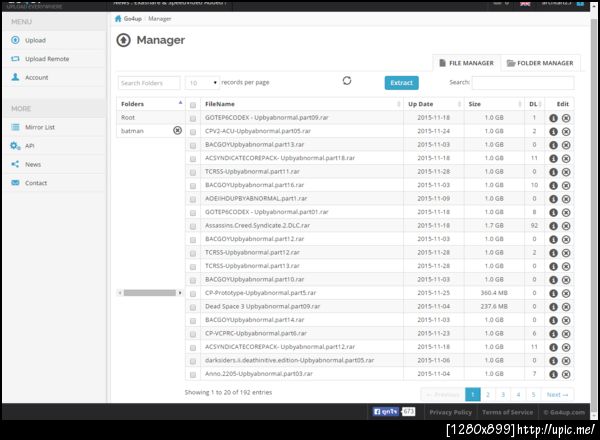Select the Root folder
The height and width of the screenshot is (440, 600).
pyautogui.click(x=128, y=117)
